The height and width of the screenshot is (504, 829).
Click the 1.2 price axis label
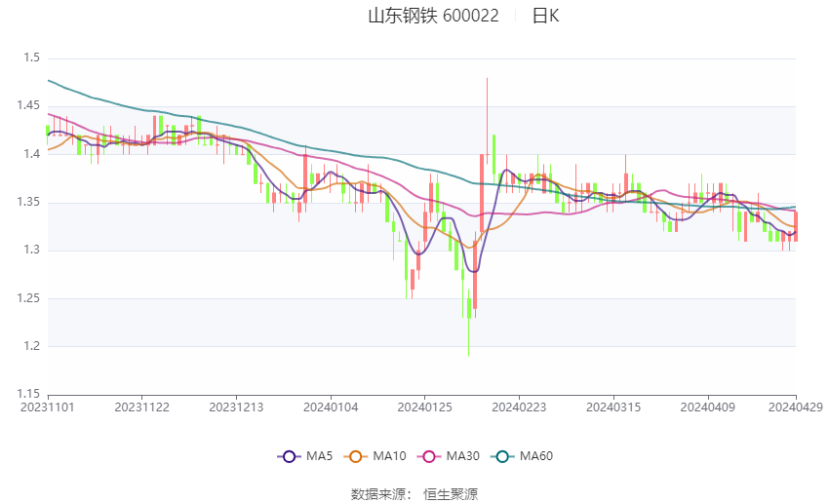point(32,346)
